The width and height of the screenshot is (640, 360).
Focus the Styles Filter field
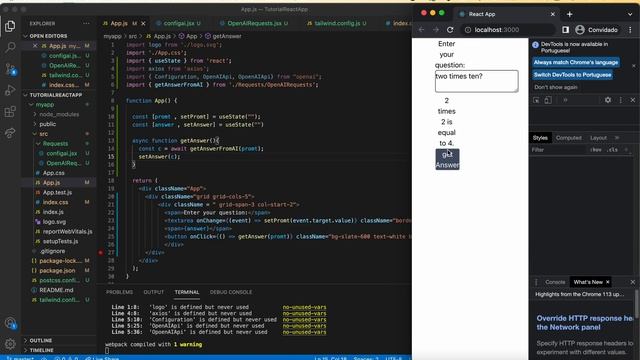coord(558,150)
